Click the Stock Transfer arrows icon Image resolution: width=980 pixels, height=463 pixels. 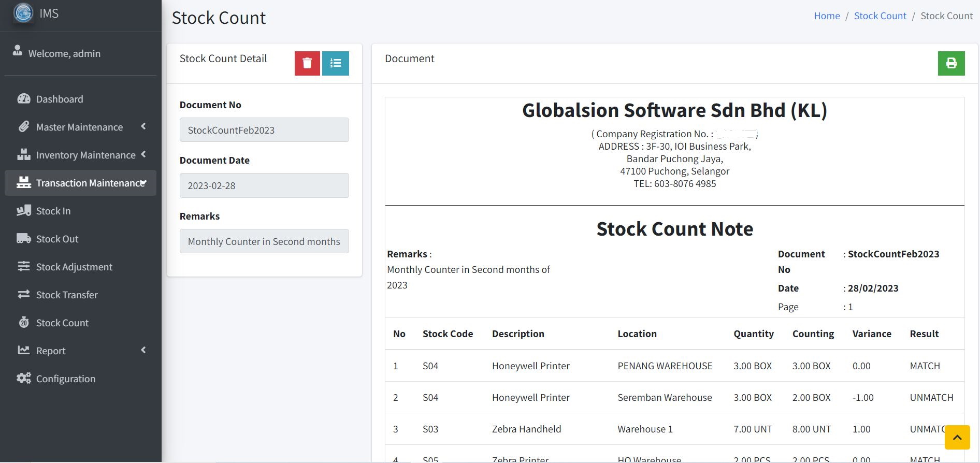24,294
